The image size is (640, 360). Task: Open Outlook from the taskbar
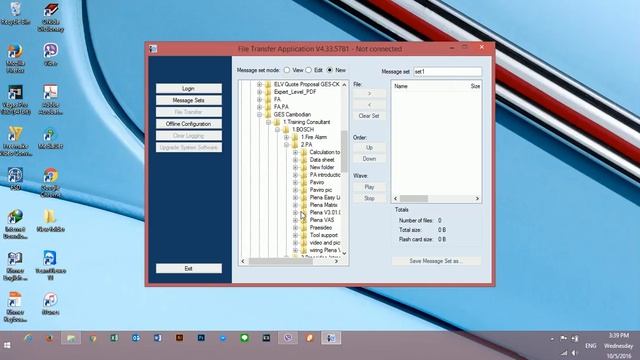136,338
